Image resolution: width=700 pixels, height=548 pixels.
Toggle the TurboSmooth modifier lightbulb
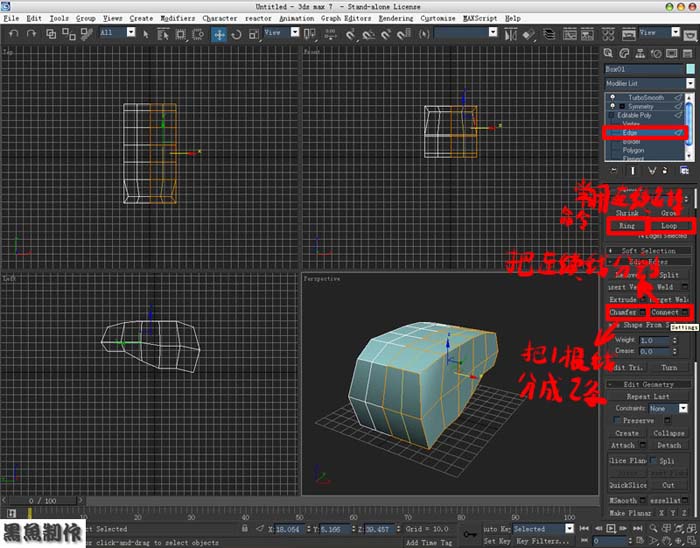(x=612, y=97)
